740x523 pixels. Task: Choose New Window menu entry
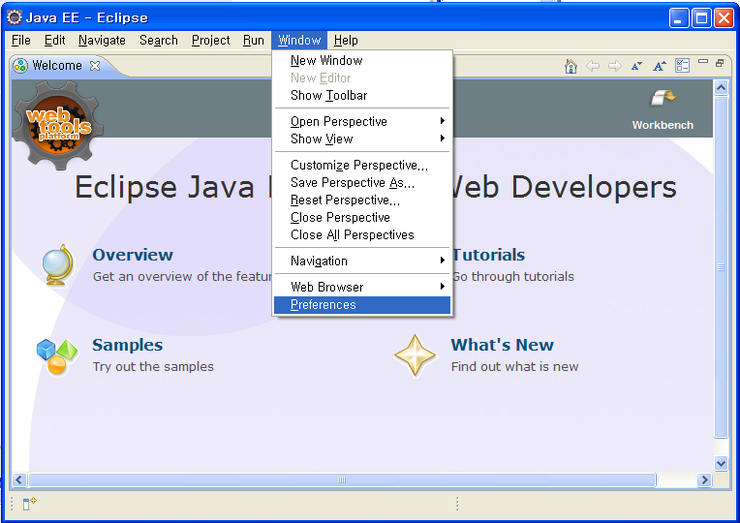(326, 61)
